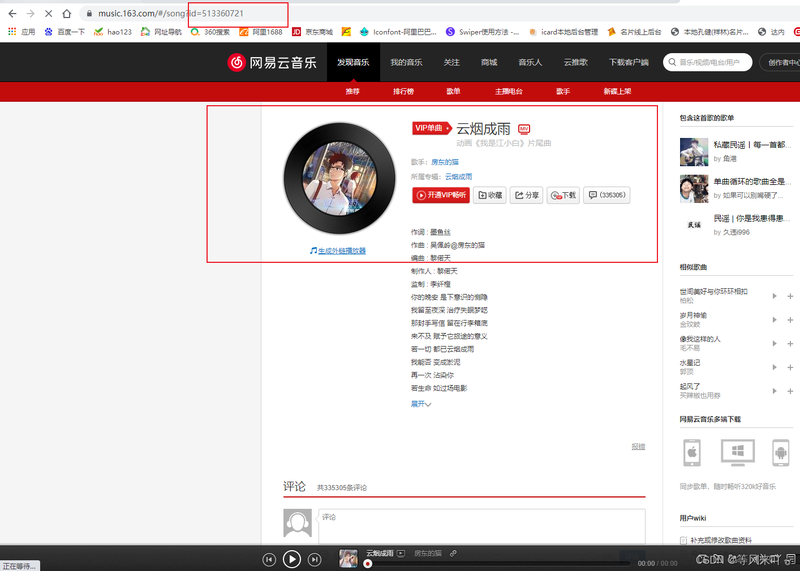Add 世间美好与你环环相扣 to playlist
800x571 pixels.
point(790,296)
